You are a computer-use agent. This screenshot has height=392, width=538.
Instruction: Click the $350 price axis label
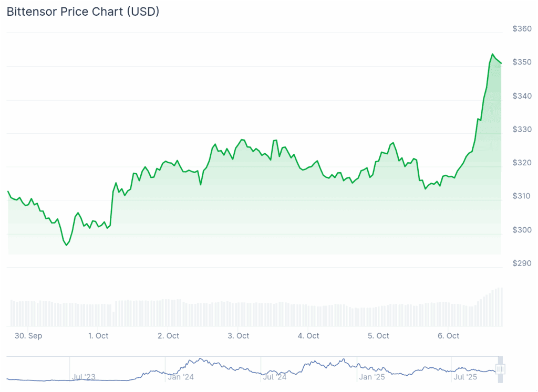pyautogui.click(x=522, y=62)
